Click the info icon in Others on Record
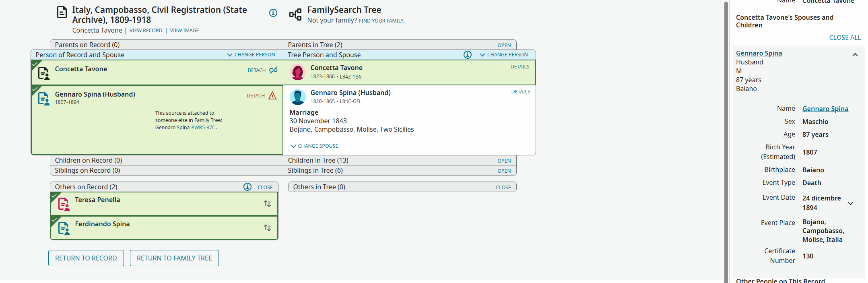Screen dimensions: 868x283 coord(247,187)
